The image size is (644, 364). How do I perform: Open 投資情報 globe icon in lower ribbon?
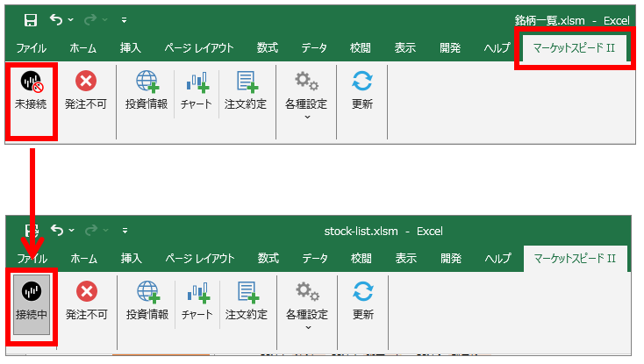tap(147, 302)
